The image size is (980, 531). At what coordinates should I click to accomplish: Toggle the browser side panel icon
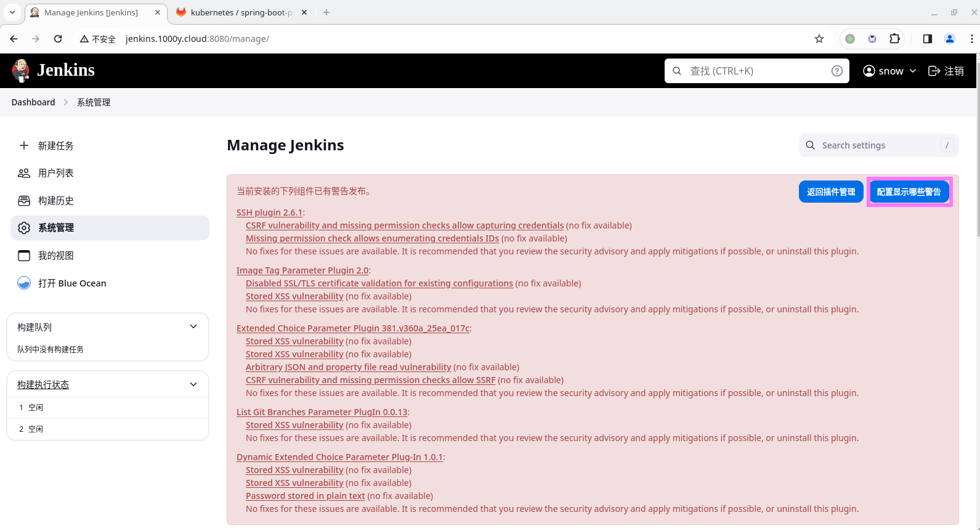tap(928, 39)
